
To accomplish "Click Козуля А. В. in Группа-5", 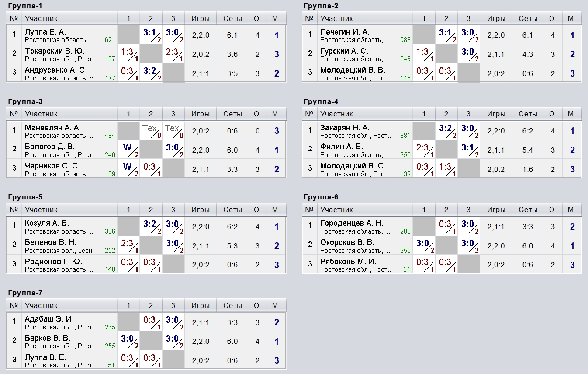I will [47, 223].
